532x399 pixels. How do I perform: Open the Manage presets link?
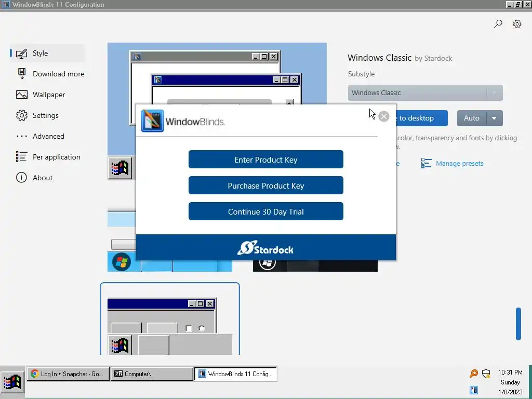(x=459, y=164)
